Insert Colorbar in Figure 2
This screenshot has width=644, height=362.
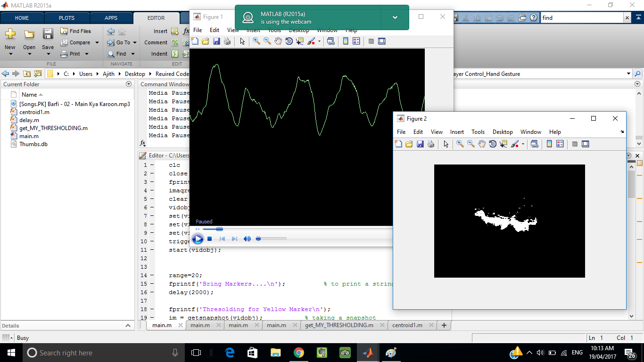point(549,144)
